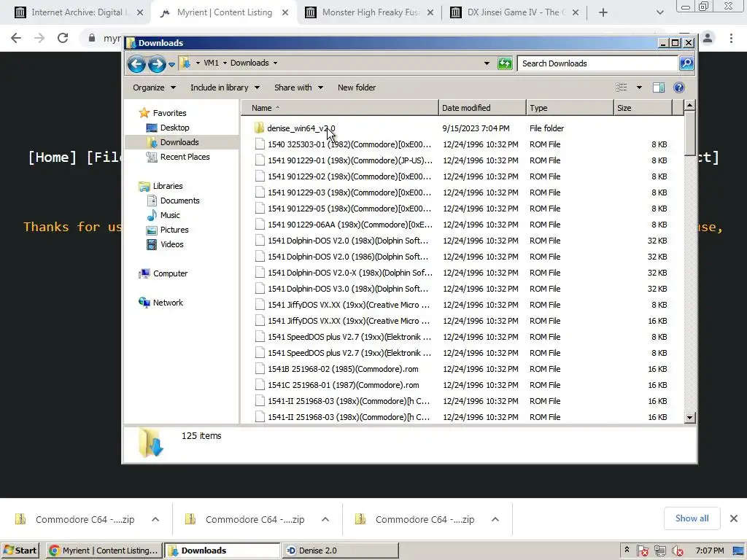Click VM1 in the address path
This screenshot has width=747, height=560.
(211, 63)
